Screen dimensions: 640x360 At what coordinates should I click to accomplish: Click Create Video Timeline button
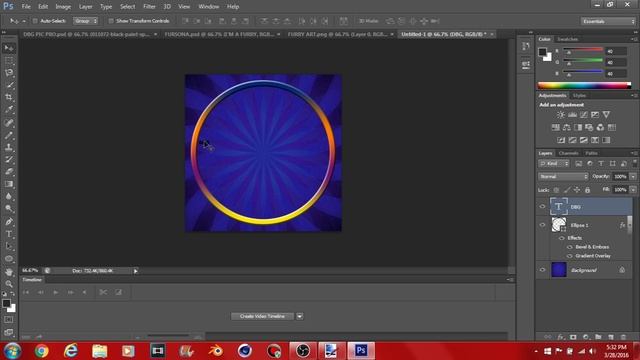262,316
